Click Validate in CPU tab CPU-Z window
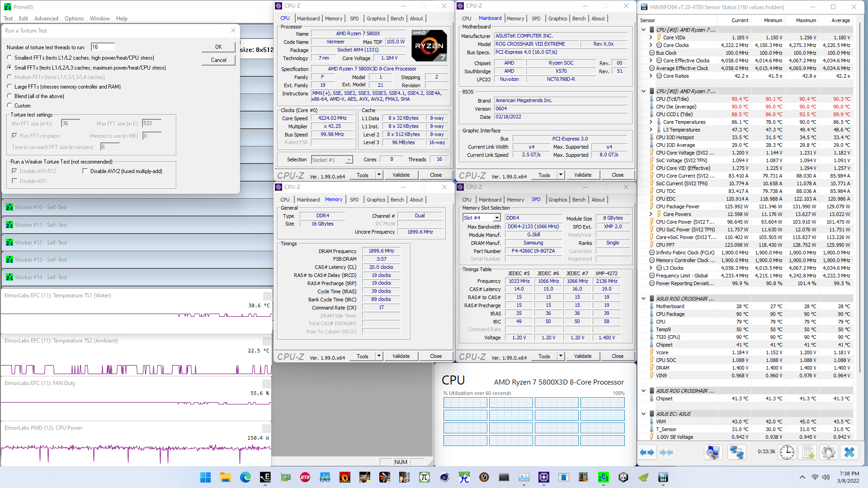Viewport: 868px width, 488px height. 401,175
